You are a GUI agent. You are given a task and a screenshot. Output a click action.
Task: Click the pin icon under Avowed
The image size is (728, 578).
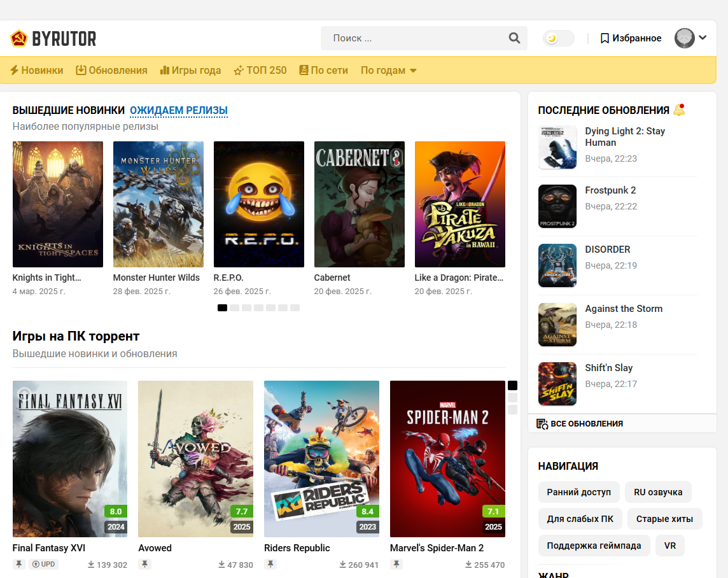(145, 564)
